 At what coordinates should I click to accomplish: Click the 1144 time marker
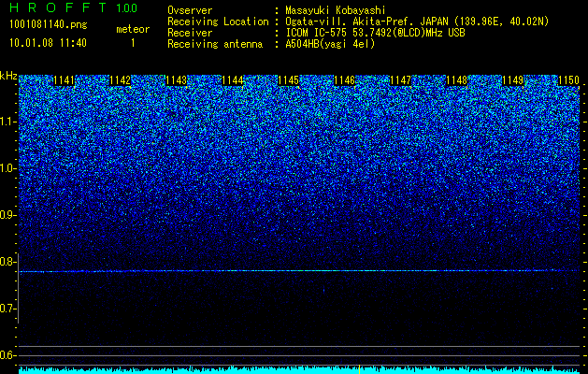pos(233,80)
